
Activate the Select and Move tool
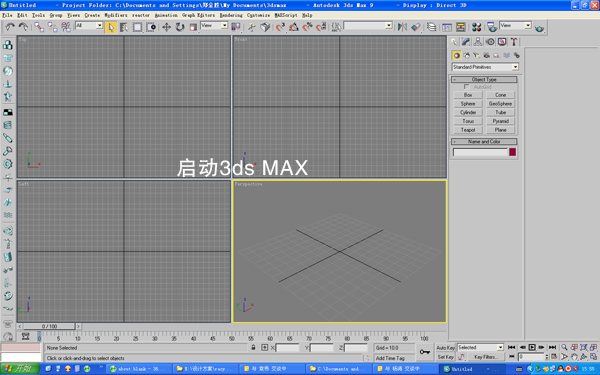(166, 27)
